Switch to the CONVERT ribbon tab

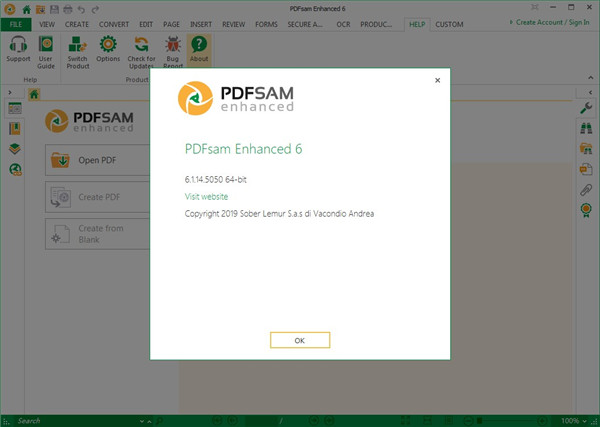click(114, 24)
